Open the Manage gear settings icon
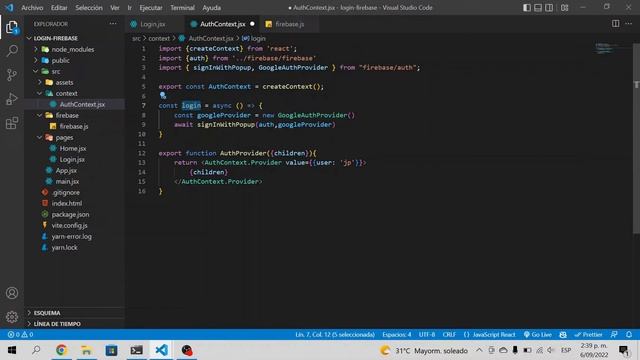The height and width of the screenshot is (360, 640). [12, 317]
